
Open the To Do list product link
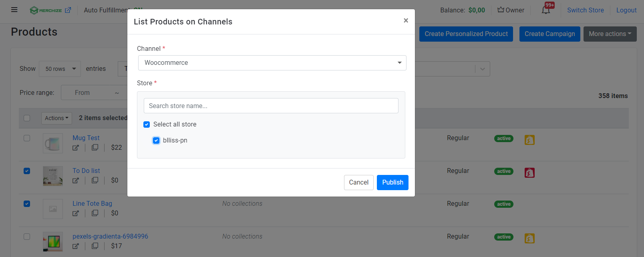pos(86,171)
